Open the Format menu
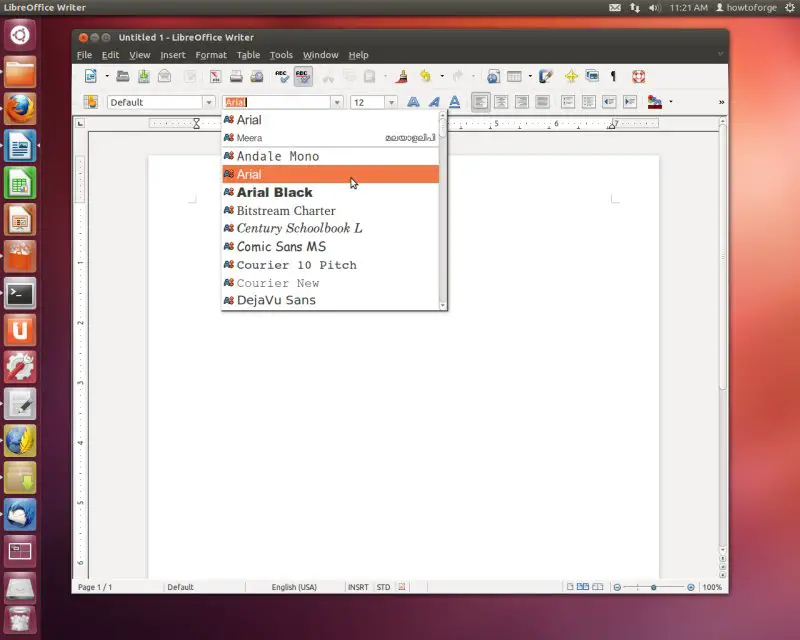Viewport: 800px width, 640px height. pos(211,55)
